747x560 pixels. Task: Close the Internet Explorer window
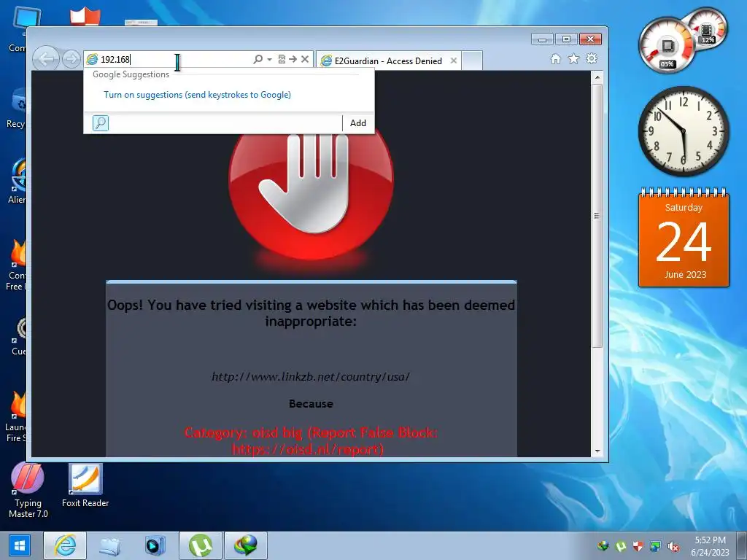point(590,39)
